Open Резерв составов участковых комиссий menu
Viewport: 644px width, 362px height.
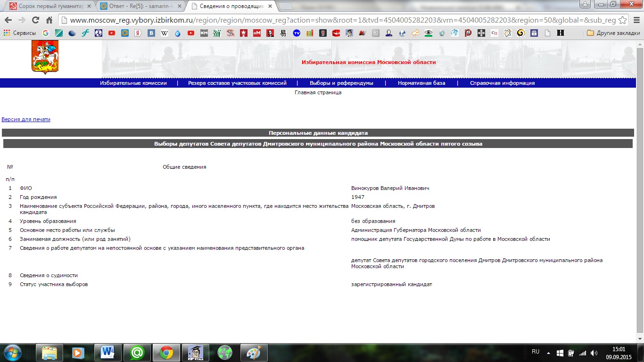point(237,83)
